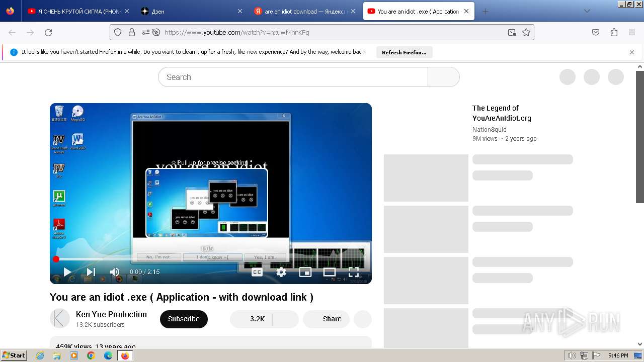This screenshot has height=362, width=644.
Task: Click the 9:46 PM clock
Action: [618, 355]
